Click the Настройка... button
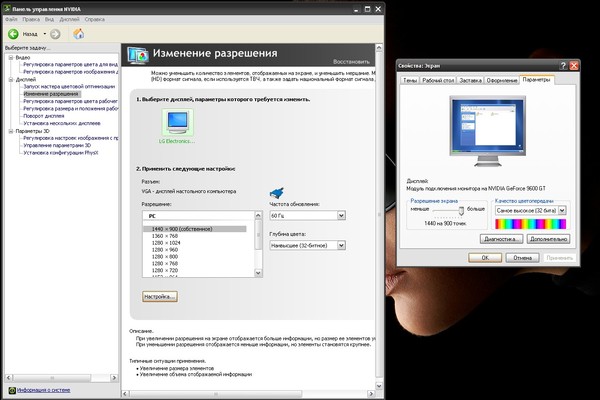 tap(160, 297)
